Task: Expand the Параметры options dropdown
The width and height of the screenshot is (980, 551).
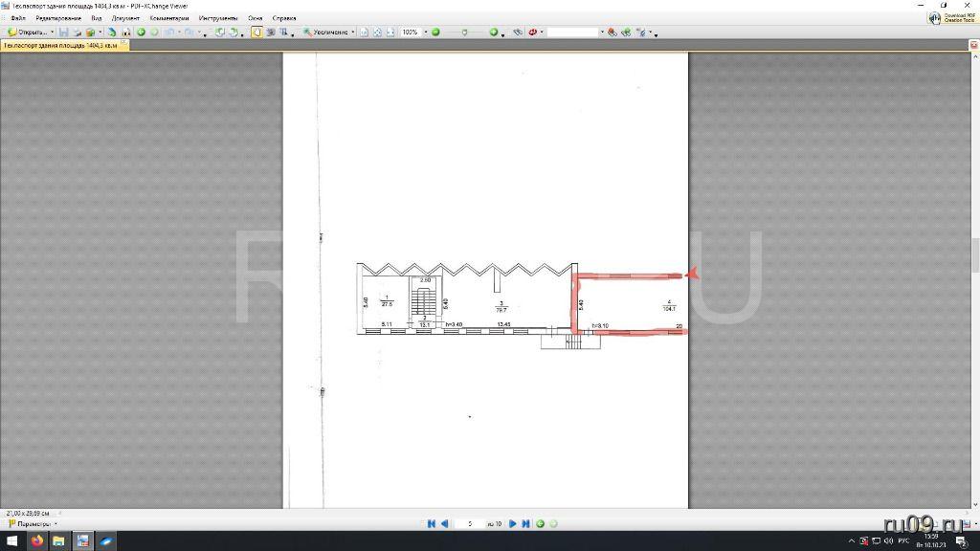Action: pyautogui.click(x=56, y=523)
